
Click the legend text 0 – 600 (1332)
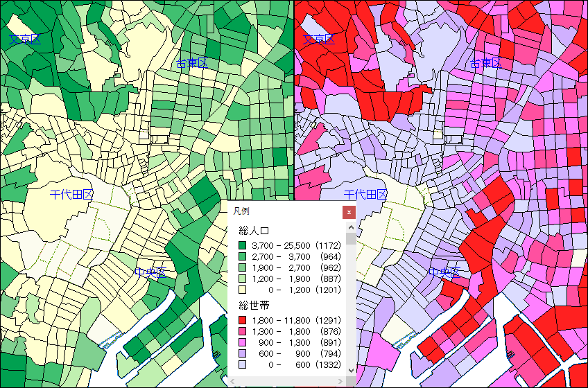pyautogui.click(x=304, y=364)
